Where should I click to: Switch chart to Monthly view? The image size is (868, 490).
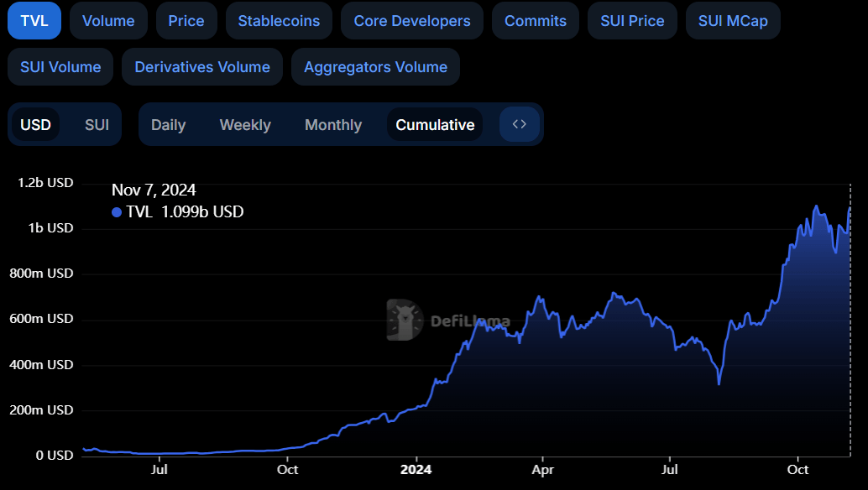click(x=333, y=124)
